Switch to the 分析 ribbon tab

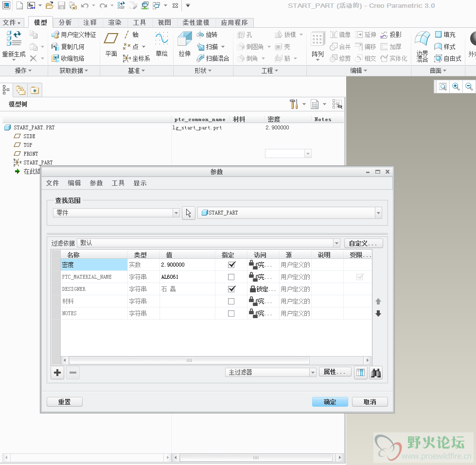65,22
